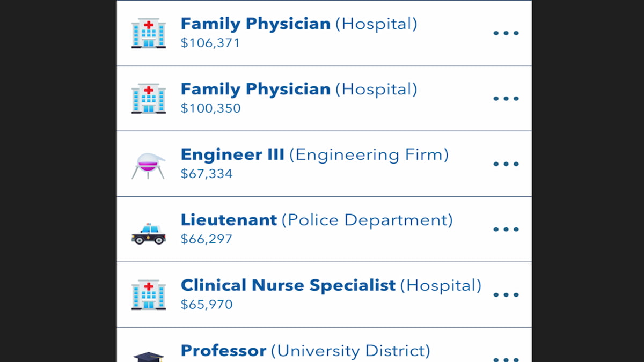Click the $106,371 salary text
This screenshot has width=644, height=362.
click(x=211, y=42)
